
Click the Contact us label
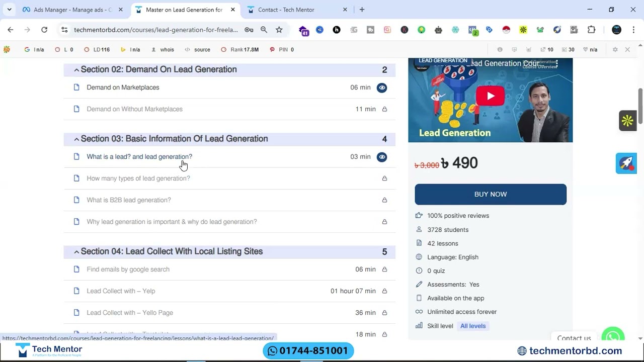(x=574, y=338)
